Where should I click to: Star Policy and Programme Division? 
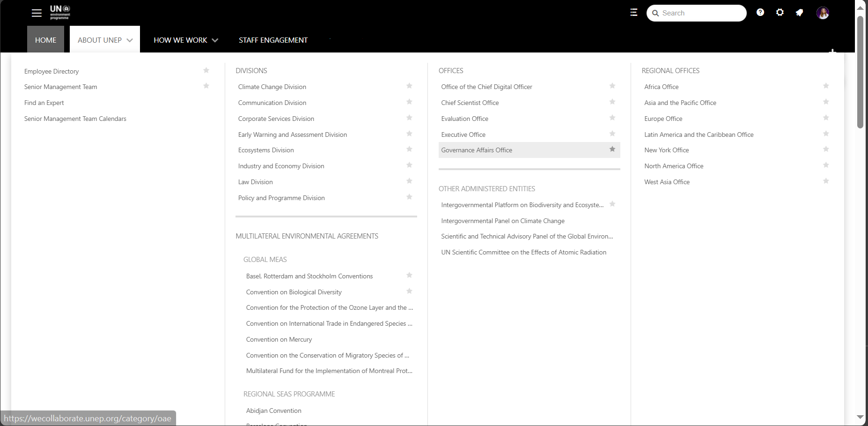[409, 197]
